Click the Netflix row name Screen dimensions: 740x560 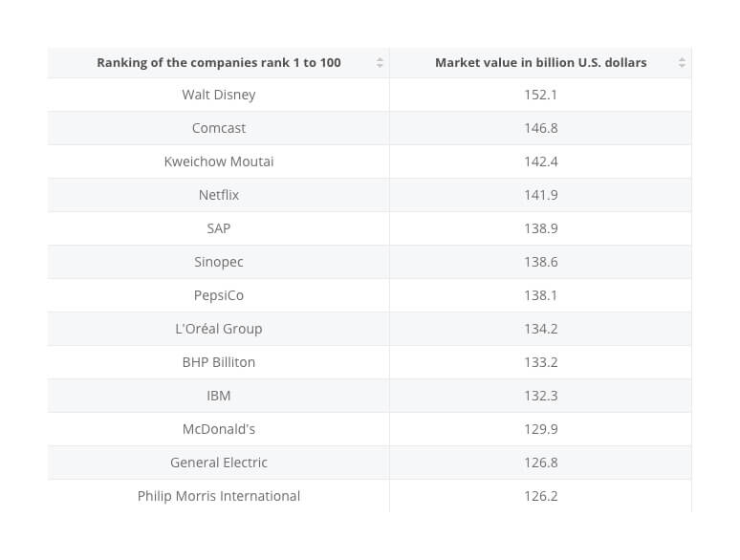(x=219, y=195)
